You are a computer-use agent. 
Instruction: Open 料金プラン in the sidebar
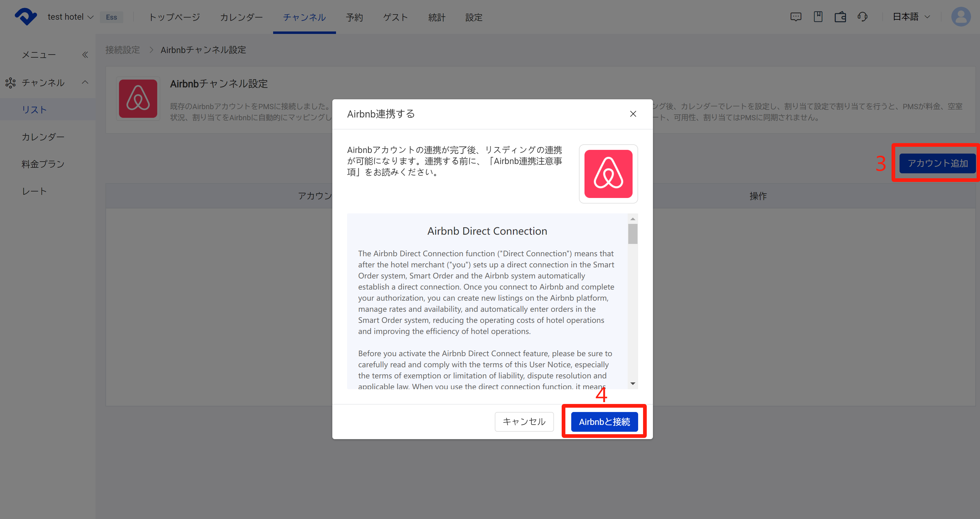click(43, 164)
